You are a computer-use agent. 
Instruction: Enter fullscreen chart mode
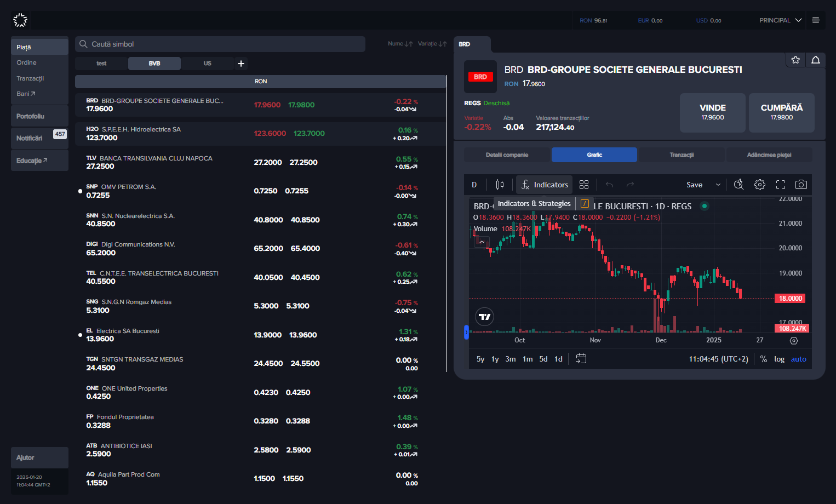pos(781,185)
